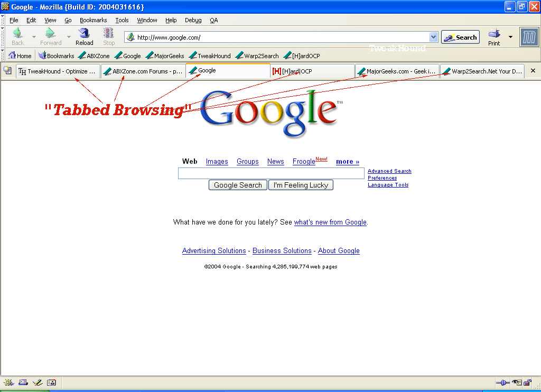541x392 pixels.
Task: Click the Search button beside URL bar
Action: pos(460,38)
